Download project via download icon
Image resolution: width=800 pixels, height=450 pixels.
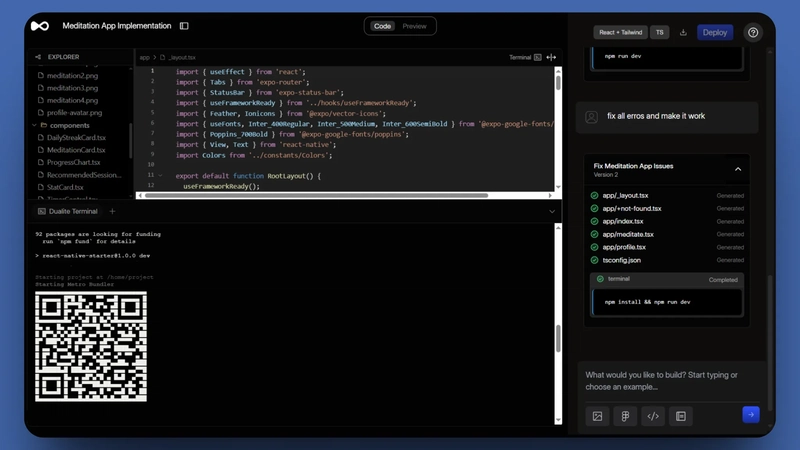(x=683, y=33)
